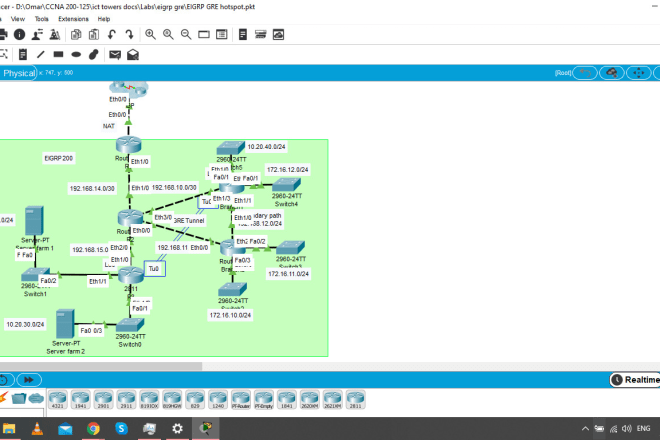Select the Draw Freeform tool
The height and width of the screenshot is (440, 660).
coord(94,54)
